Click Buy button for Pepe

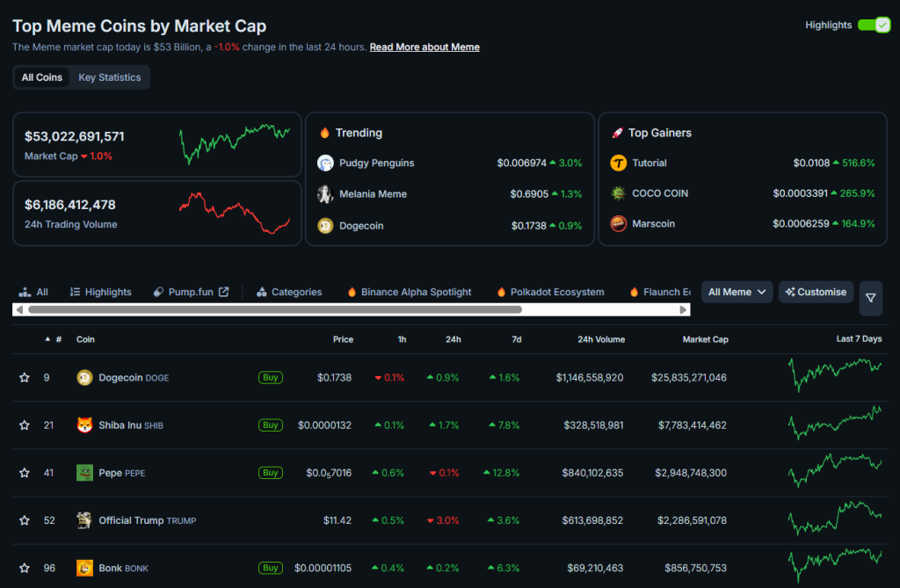(271, 473)
